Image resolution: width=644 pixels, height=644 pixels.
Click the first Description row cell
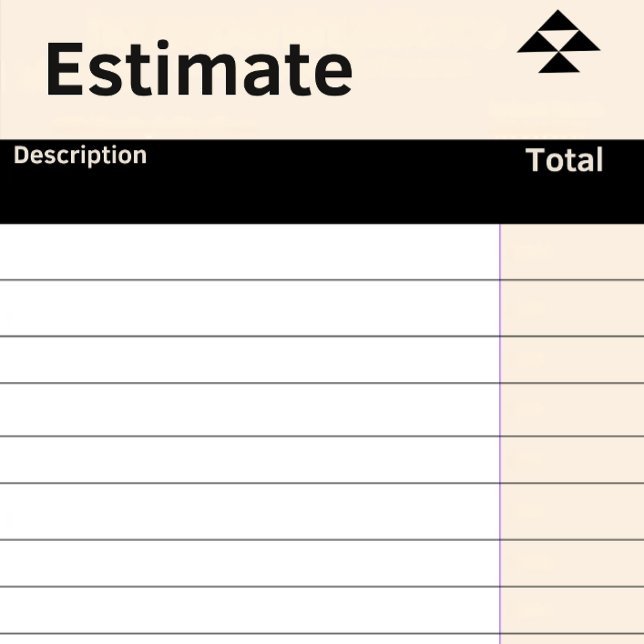point(249,252)
